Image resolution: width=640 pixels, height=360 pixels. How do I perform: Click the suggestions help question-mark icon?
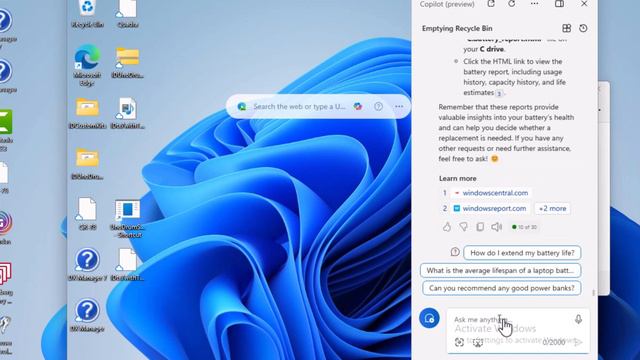(x=455, y=252)
